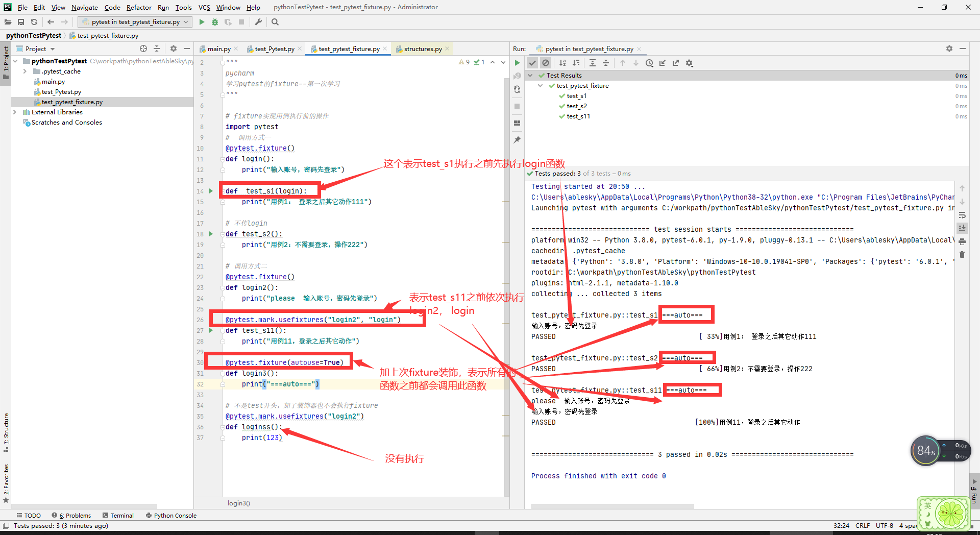Open the Python Console tool window
The width and height of the screenshot is (980, 535).
coord(171,515)
